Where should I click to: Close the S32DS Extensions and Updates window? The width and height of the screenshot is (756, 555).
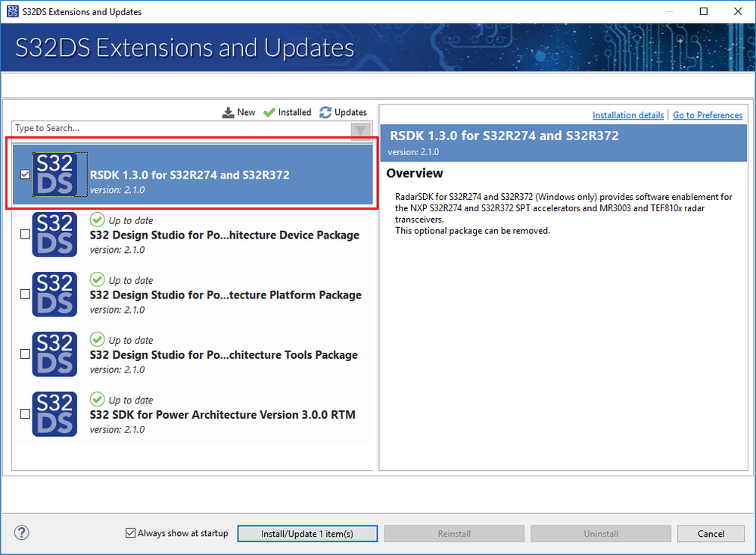[738, 11]
